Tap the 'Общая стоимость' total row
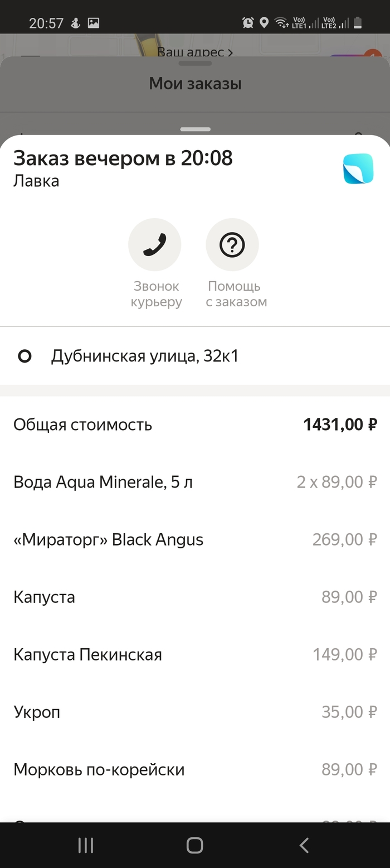Viewport: 390px width, 868px height. (x=82, y=425)
